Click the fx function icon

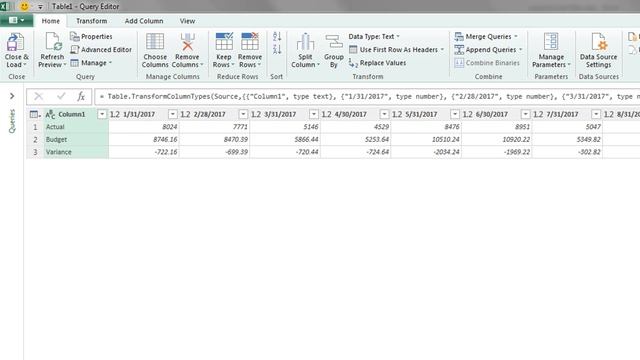coord(81,96)
